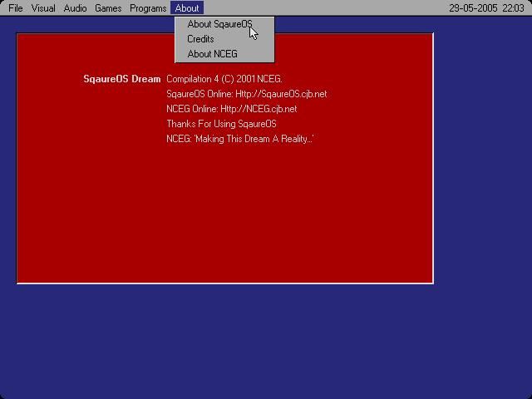Open the Games menu
532x399 pixels.
tap(108, 8)
